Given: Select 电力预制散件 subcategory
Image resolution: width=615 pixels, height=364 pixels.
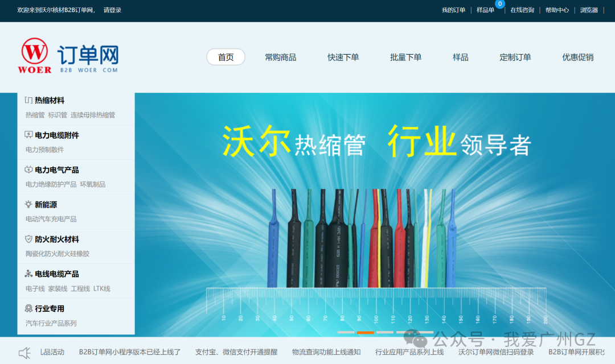Looking at the screenshot, I should 45,150.
